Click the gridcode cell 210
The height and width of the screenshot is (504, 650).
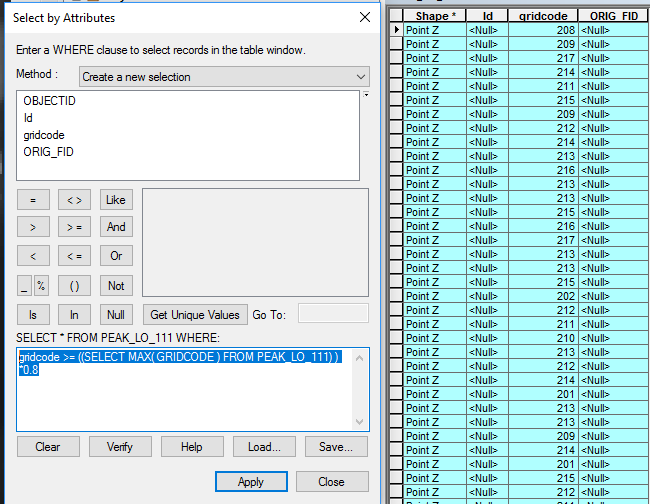[x=543, y=338]
